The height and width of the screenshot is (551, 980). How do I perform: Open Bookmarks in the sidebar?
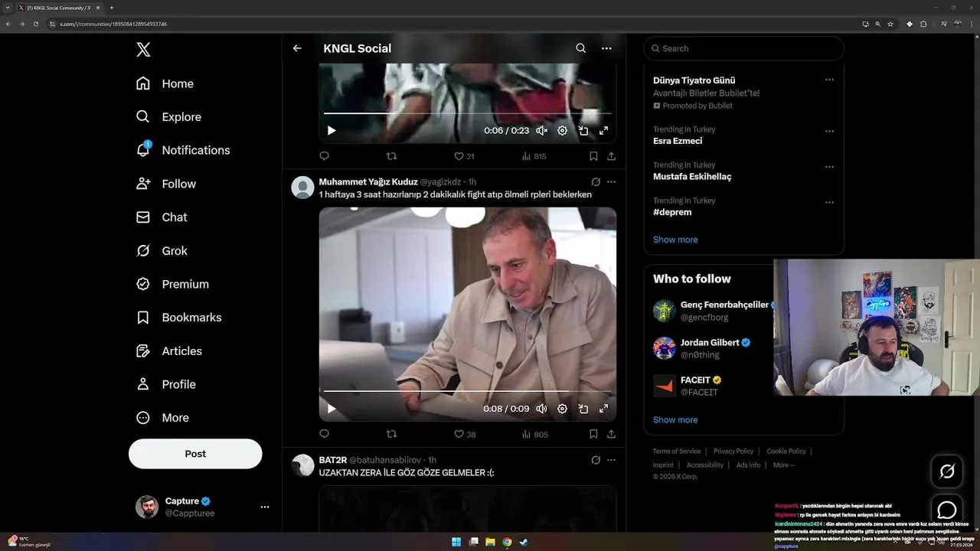[178, 318]
